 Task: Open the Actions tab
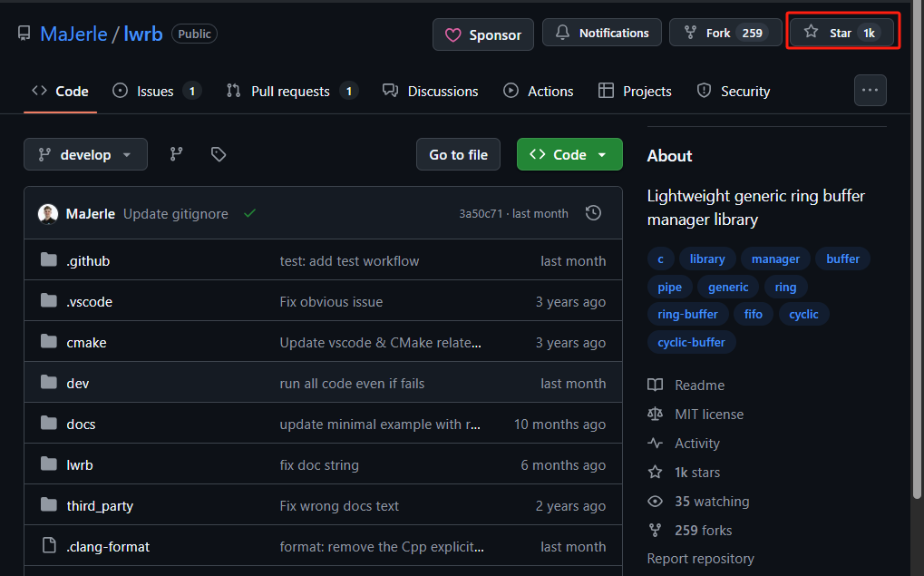pos(538,92)
